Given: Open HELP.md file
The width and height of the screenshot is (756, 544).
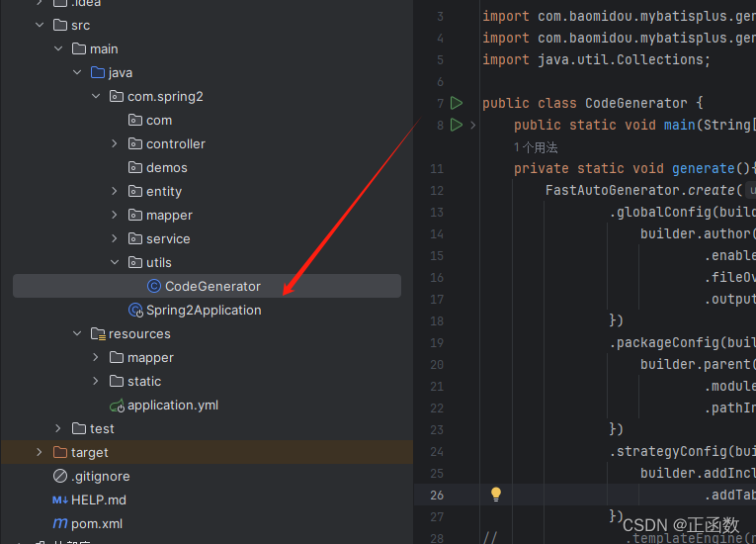Looking at the screenshot, I should point(99,500).
